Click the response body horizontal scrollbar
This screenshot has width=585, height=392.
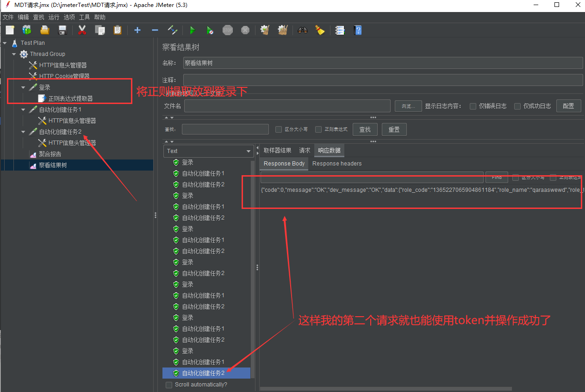tap(386, 389)
